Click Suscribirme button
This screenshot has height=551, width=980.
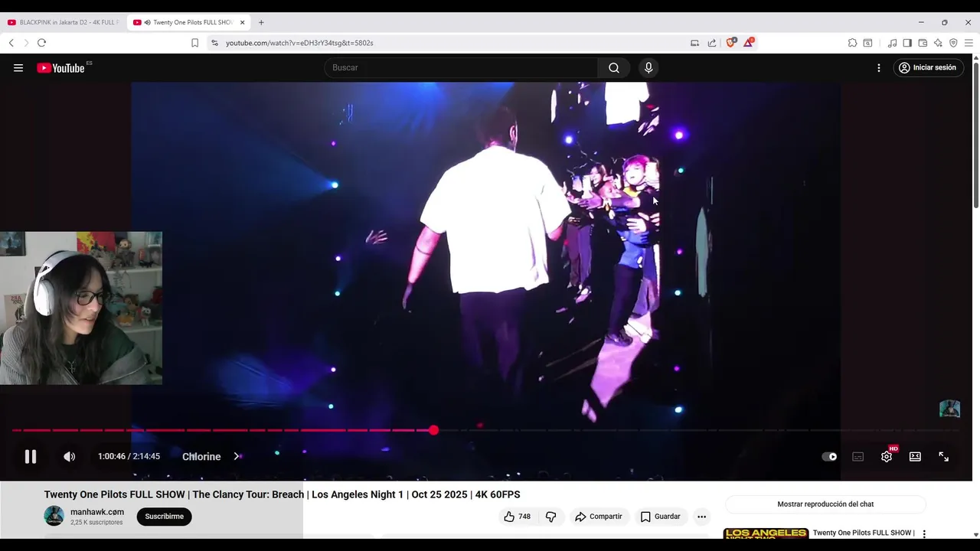(x=165, y=517)
